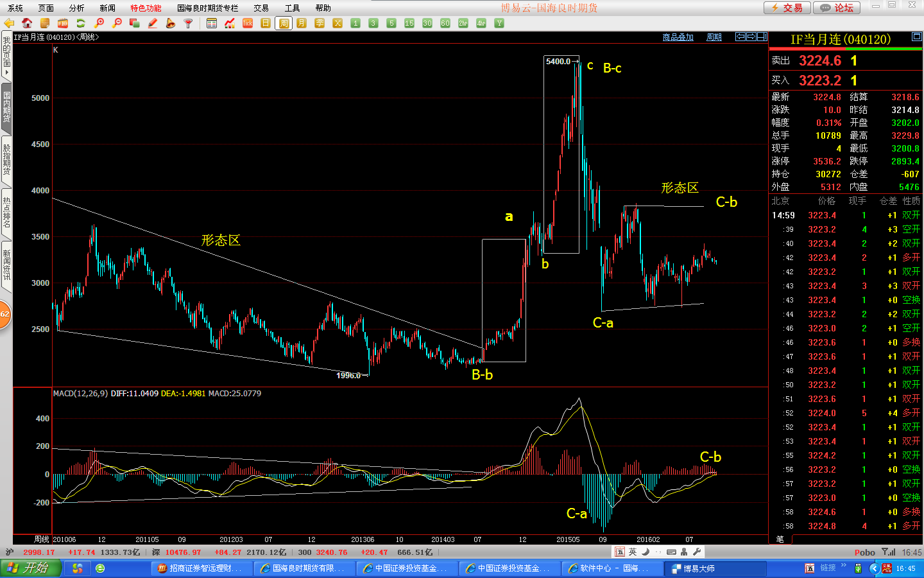Viewport: 924px width, 578px height.
Task: Select 3-minute chart period
Action: 373,23
